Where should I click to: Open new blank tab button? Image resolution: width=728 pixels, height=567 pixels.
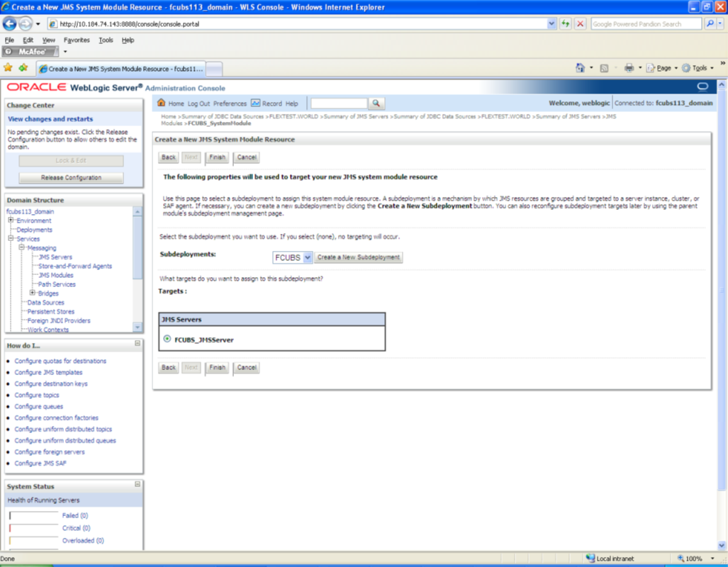(214, 69)
